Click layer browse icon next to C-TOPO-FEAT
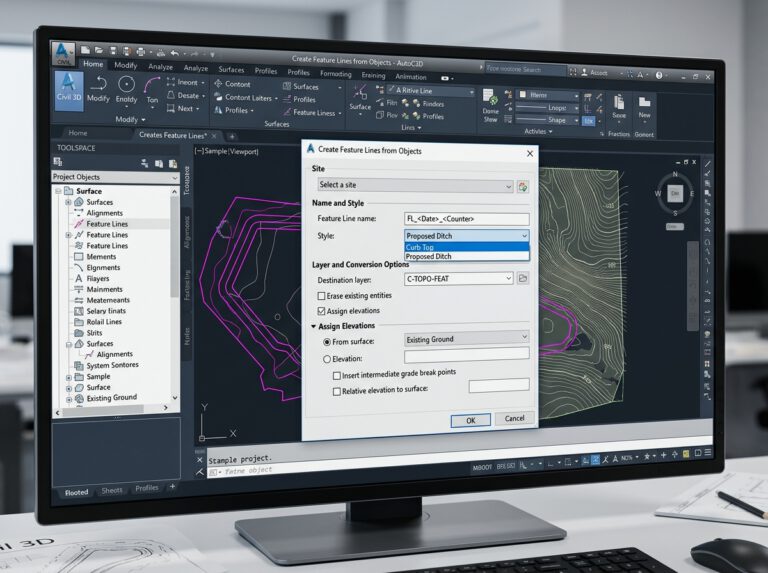 point(523,279)
